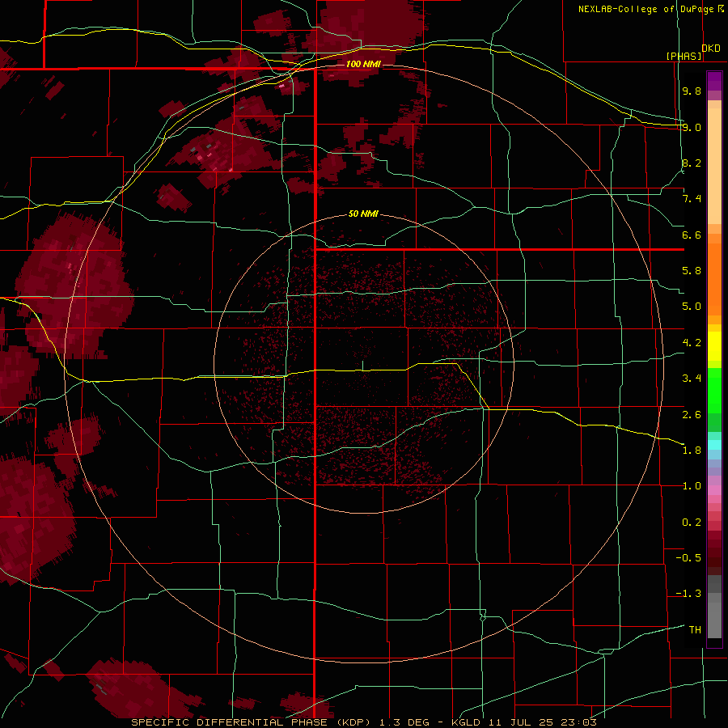Pick the gray bottom color bar segment
Screen dimensions: 728x728
point(714,620)
